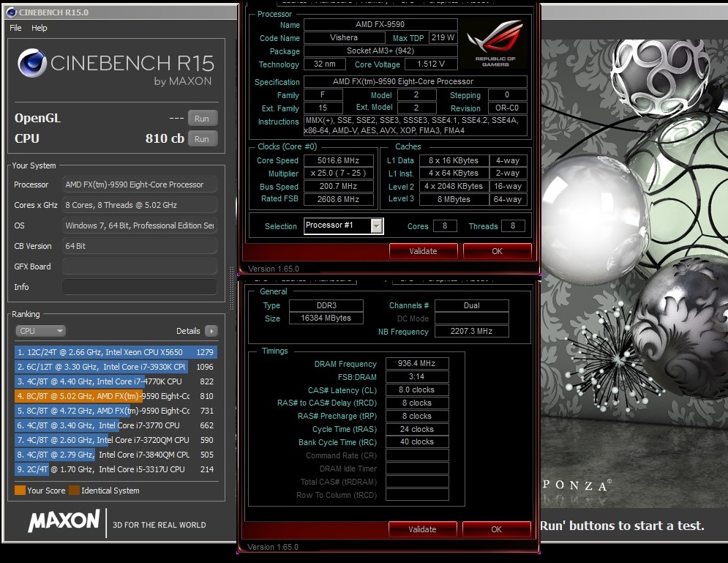Click the L1 Data value 8 x 16 KBytes
The image size is (728, 563).
[x=454, y=160]
